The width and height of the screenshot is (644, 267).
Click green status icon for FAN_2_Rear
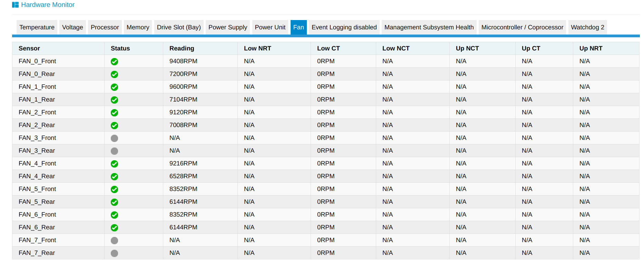pos(115,125)
